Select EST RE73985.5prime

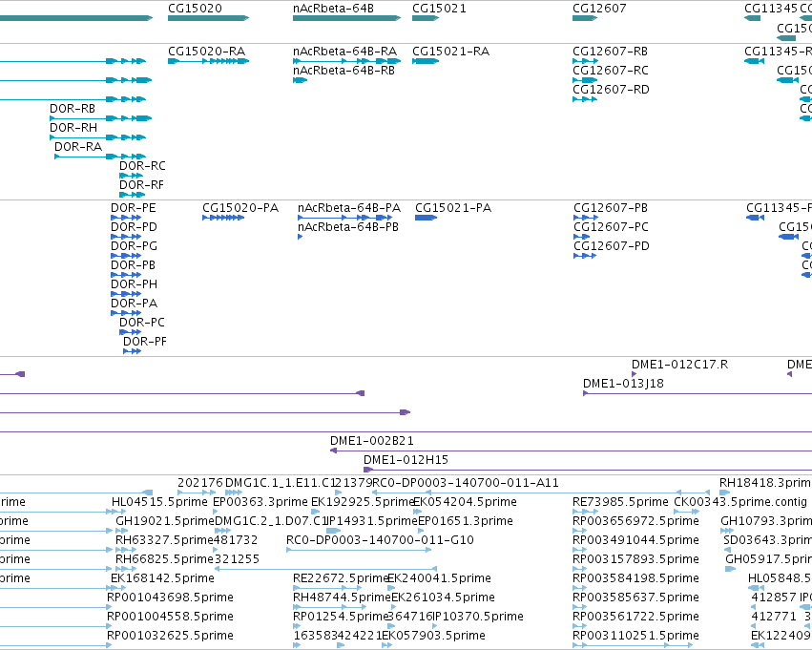[585, 512]
